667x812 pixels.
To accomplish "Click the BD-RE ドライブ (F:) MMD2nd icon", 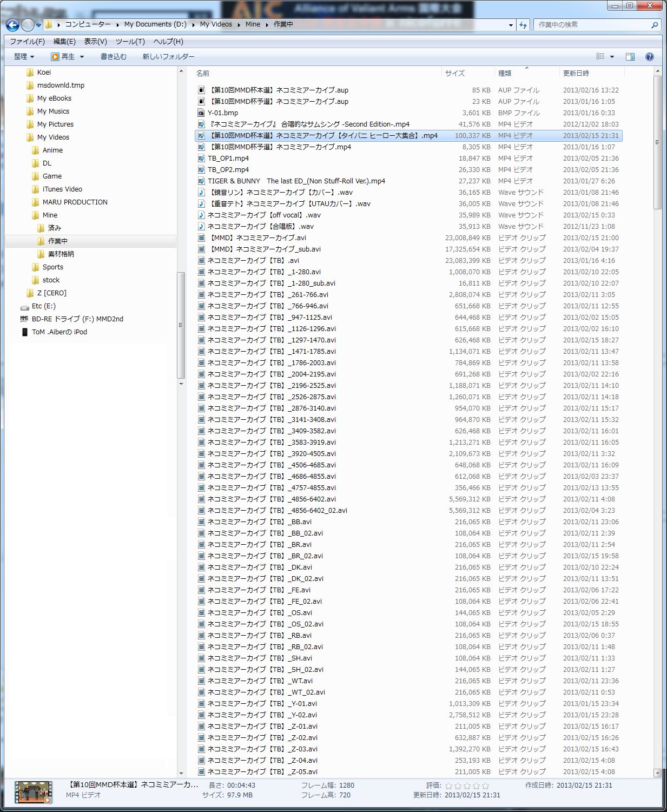I will point(24,319).
